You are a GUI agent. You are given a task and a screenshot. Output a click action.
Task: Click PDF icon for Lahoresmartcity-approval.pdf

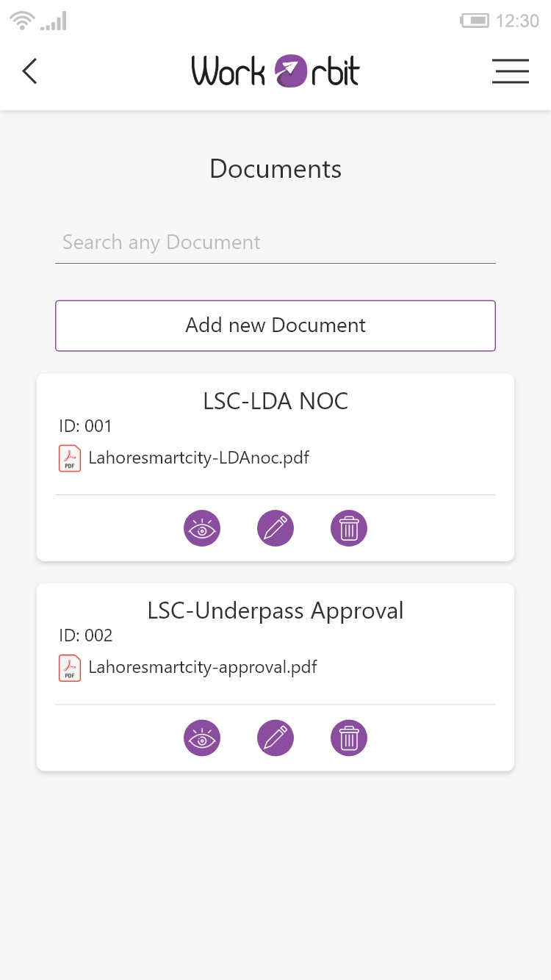[x=70, y=668]
